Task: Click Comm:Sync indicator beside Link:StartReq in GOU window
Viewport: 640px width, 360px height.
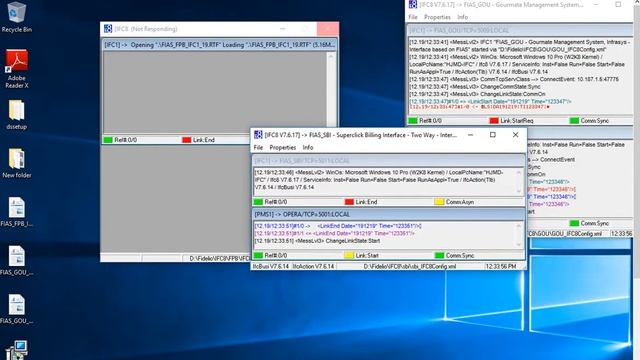Action: 574,121
